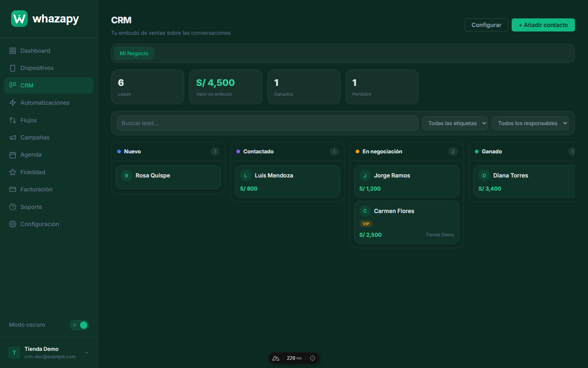Click the 1 Perdidos stat card
588x368 pixels.
click(x=382, y=87)
